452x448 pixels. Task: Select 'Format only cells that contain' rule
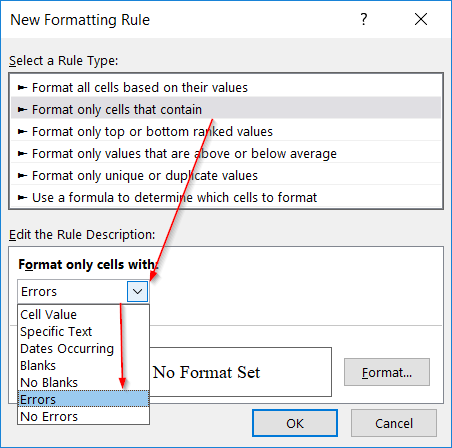[x=226, y=110]
